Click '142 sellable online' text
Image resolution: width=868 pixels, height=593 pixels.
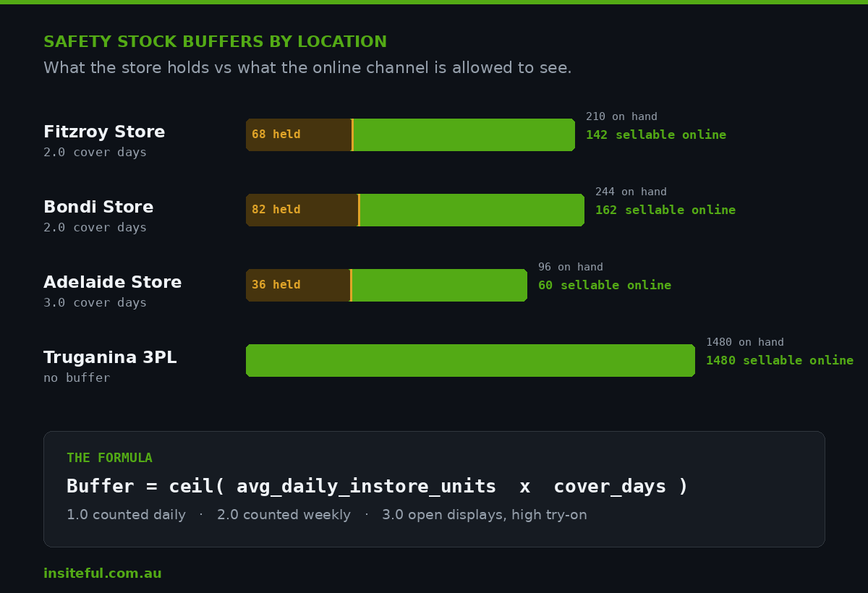[656, 135]
